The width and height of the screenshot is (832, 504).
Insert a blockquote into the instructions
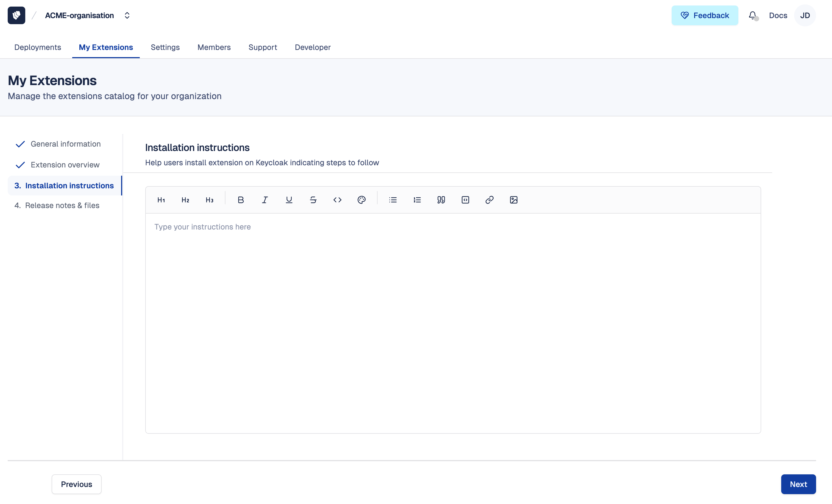tap(441, 200)
